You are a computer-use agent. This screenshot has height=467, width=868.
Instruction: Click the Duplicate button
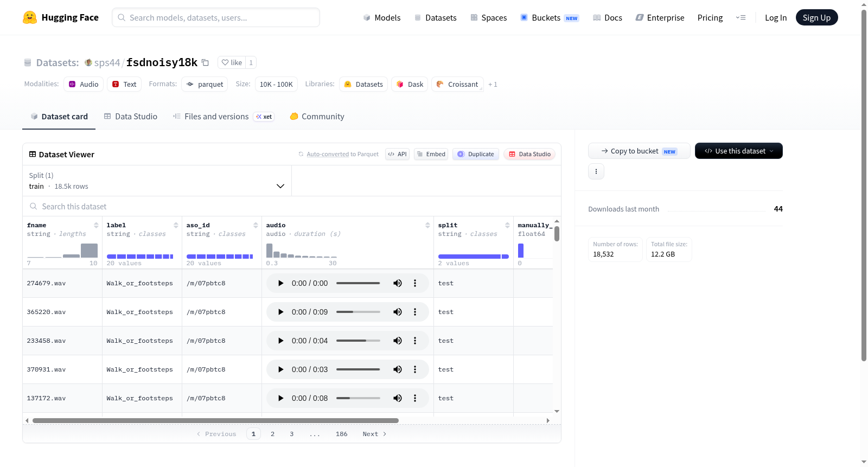click(476, 154)
